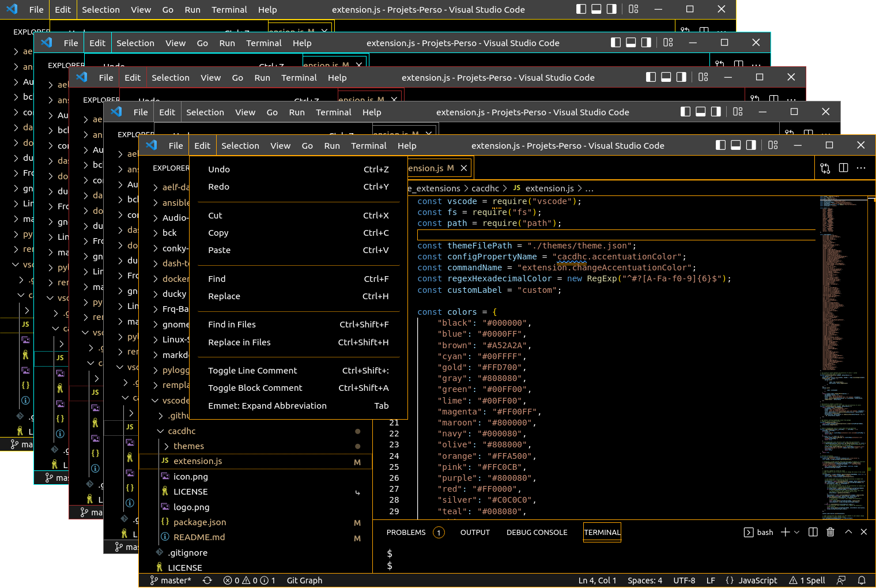
Task: Collapse the vscode folder
Action: [156, 401]
